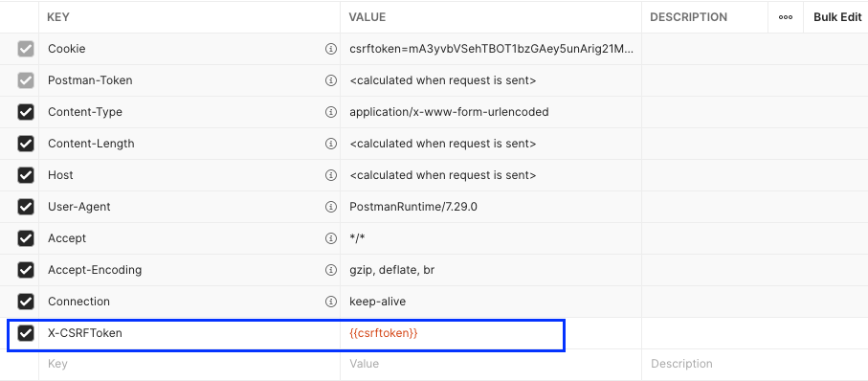
Task: Disable the Content-Type header checkbox
Action: coord(26,112)
